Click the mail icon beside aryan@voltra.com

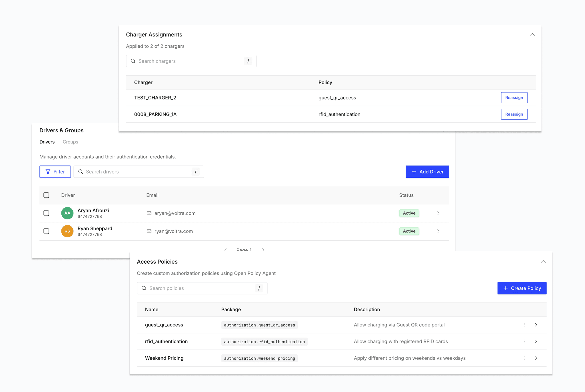tap(149, 213)
